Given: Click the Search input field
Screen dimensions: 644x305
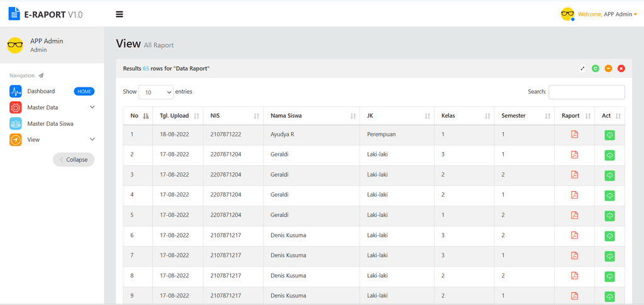Looking at the screenshot, I should click(x=587, y=92).
